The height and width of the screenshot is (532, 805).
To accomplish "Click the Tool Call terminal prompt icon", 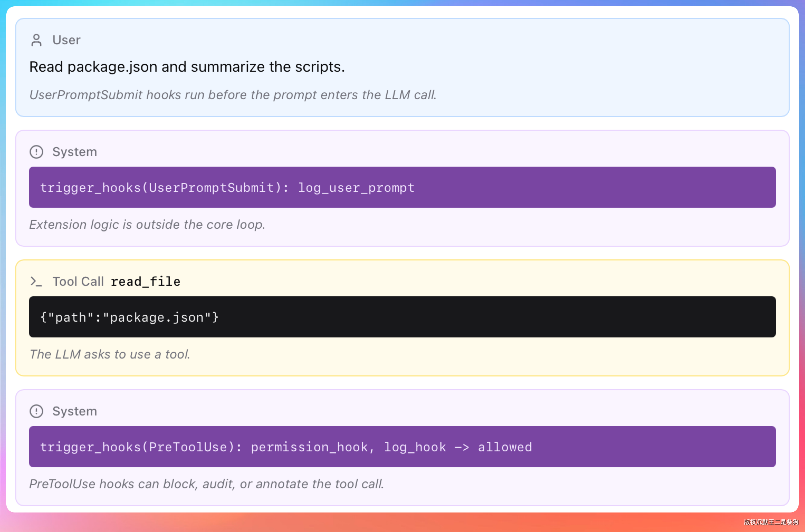I will click(36, 281).
